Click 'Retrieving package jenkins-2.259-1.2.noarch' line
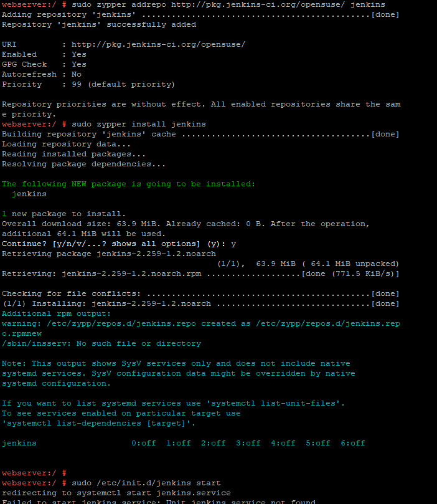437x504 pixels. pos(109,254)
